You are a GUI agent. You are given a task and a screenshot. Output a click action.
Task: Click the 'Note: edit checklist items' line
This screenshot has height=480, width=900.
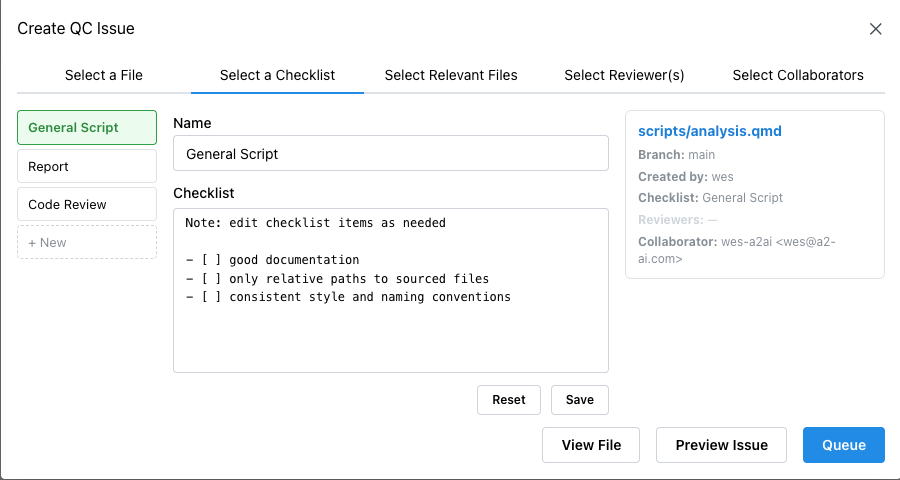coord(315,223)
